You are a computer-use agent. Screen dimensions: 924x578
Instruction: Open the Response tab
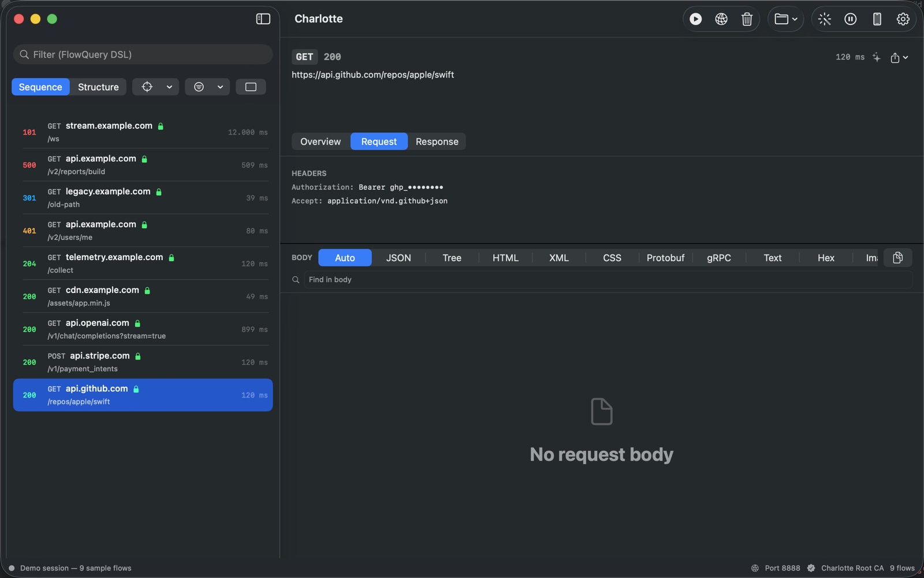coord(437,142)
